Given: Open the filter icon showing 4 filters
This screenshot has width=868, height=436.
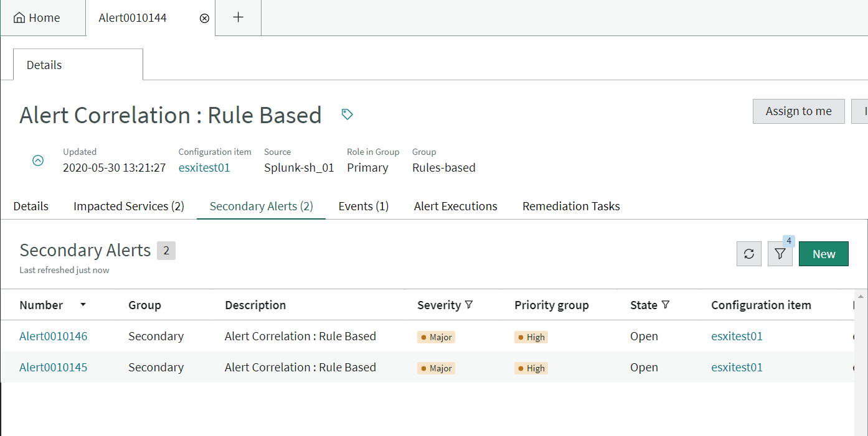Looking at the screenshot, I should click(780, 254).
